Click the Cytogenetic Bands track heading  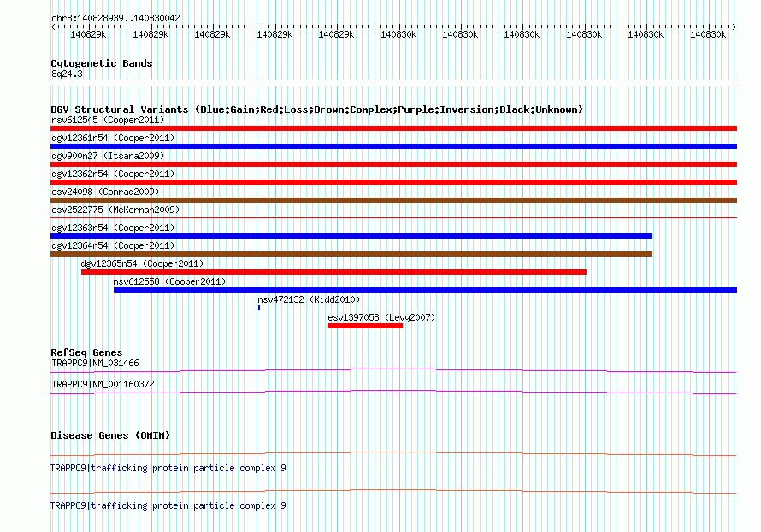102,63
